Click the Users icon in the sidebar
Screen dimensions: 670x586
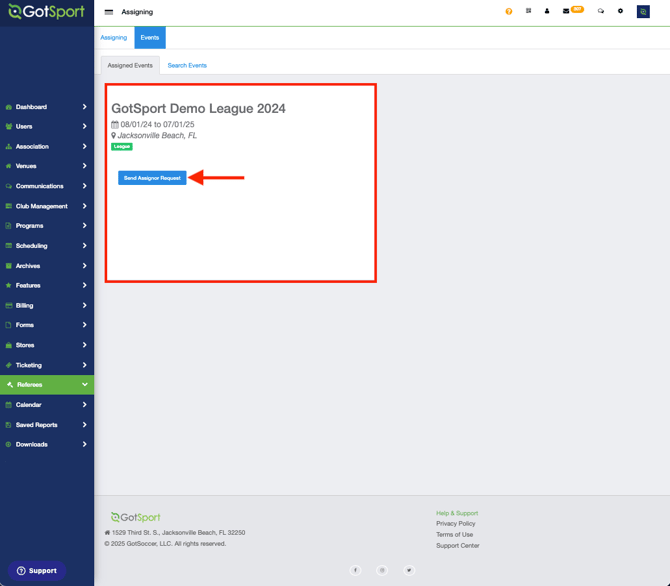(x=9, y=127)
